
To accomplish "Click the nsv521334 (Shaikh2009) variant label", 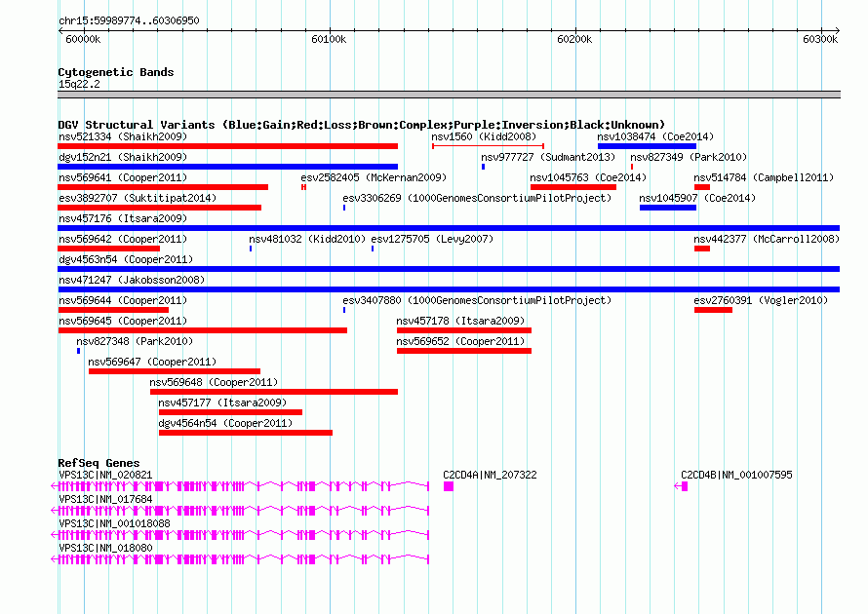I will (x=123, y=136).
